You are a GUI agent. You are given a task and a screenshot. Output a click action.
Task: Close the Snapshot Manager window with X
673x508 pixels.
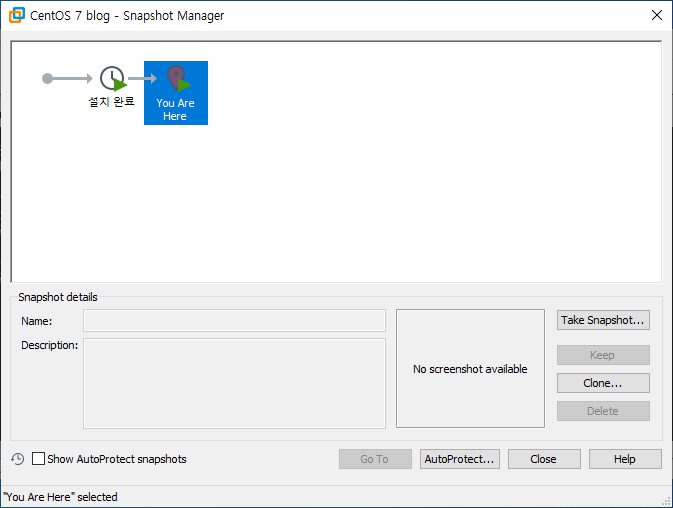[x=657, y=15]
